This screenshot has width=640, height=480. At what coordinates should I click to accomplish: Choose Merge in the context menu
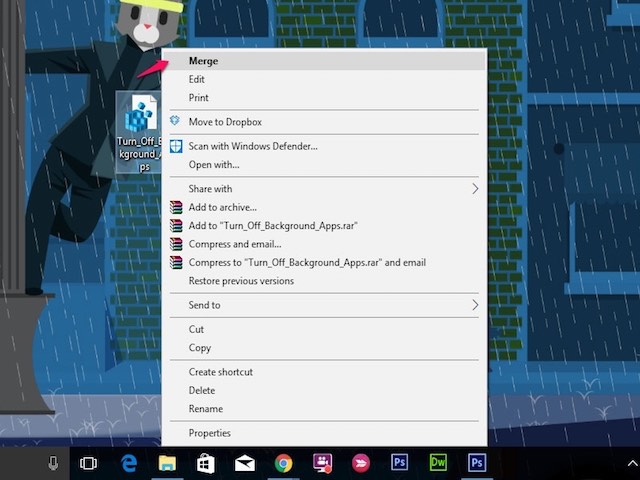pos(324,61)
